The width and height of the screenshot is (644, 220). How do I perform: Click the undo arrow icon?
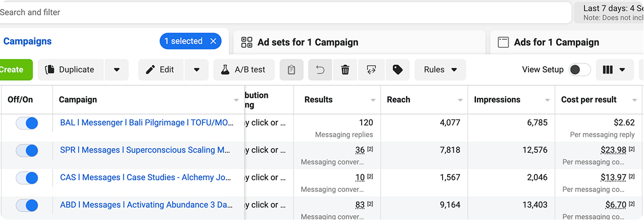[321, 70]
